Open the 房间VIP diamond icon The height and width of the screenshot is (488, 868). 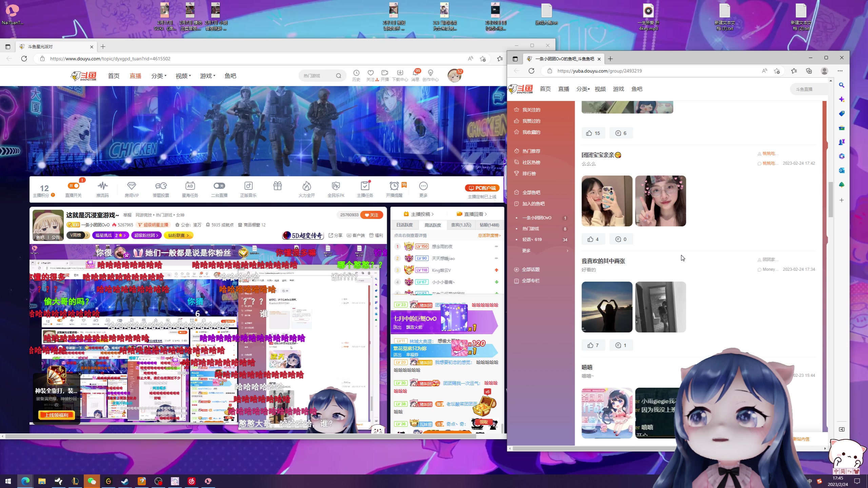point(131,186)
